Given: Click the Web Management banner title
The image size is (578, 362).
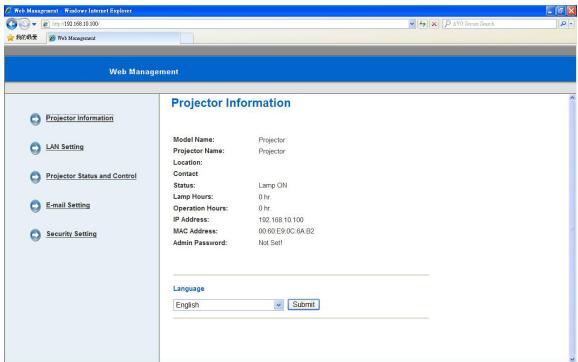Looking at the screenshot, I should coord(144,72).
